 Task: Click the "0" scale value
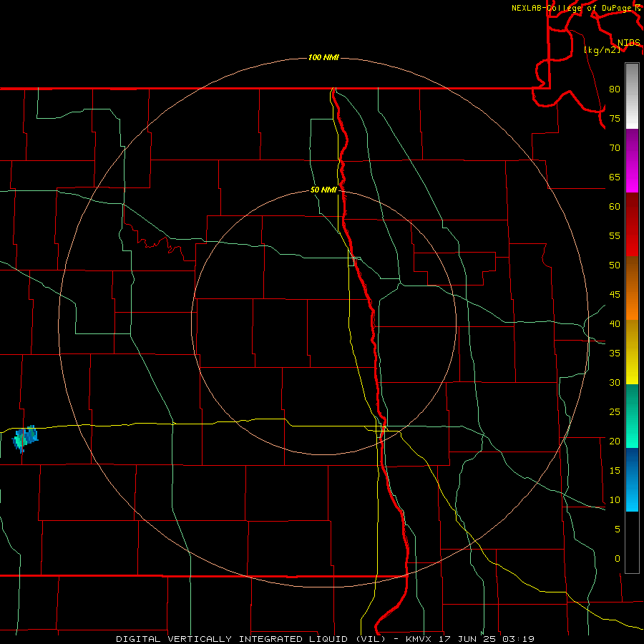coord(618,559)
